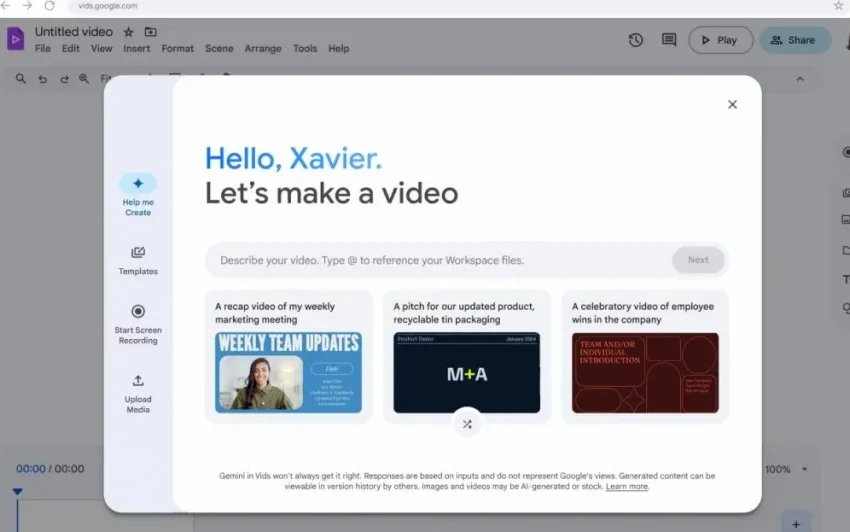Collapse the toolbar with the chevron
The width and height of the screenshot is (850, 532).
799,79
